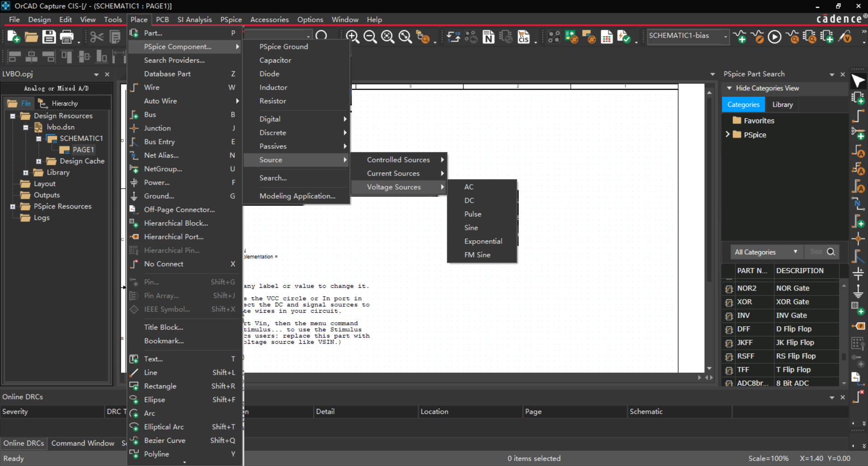Click the CIS shopping cart icon
Viewport: 868px width, 466px height.
pyautogui.click(x=524, y=37)
